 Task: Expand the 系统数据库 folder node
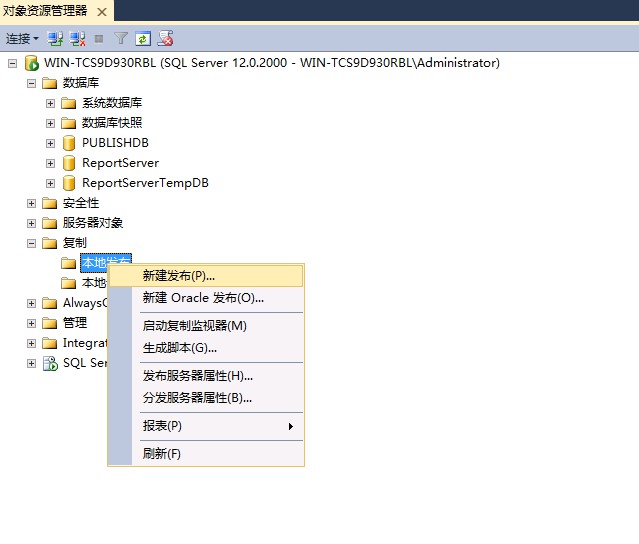click(x=51, y=103)
